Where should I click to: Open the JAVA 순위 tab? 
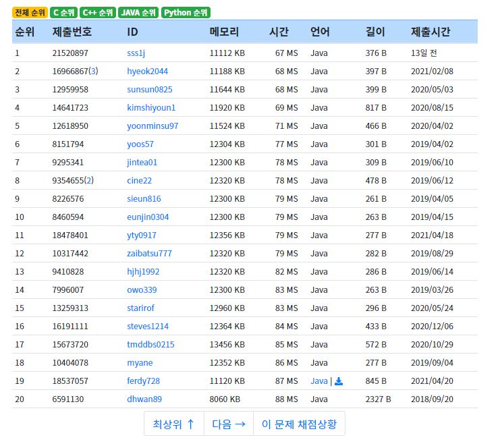tap(138, 13)
